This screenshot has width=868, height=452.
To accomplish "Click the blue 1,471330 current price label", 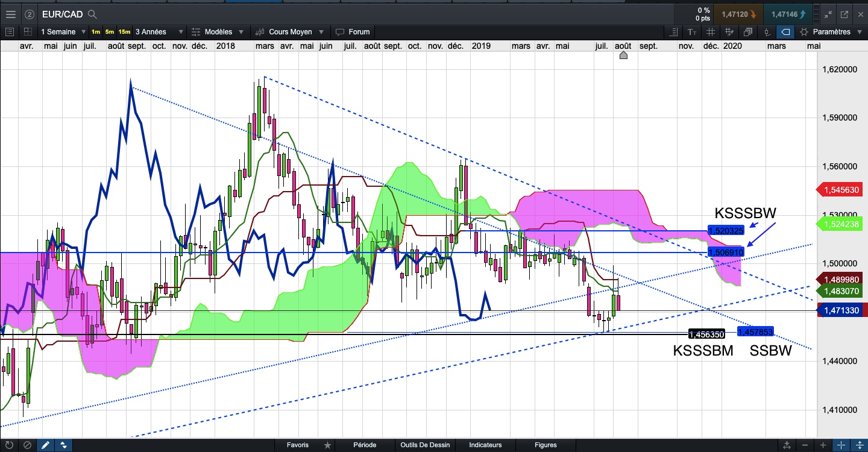I will click(x=840, y=310).
